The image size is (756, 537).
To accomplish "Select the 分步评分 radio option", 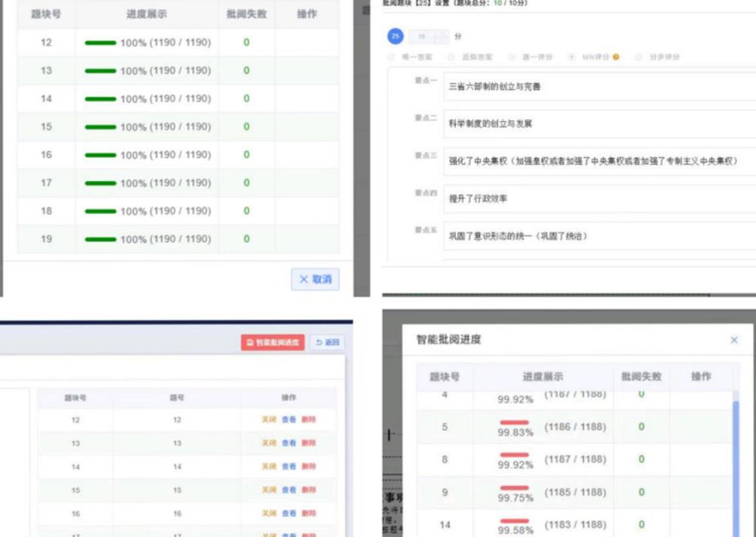I will (639, 57).
